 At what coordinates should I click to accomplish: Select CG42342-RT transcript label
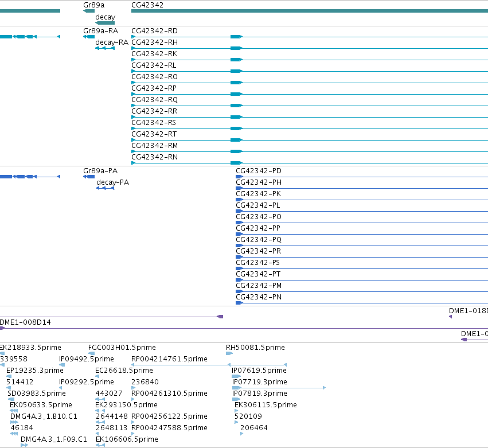click(x=154, y=134)
